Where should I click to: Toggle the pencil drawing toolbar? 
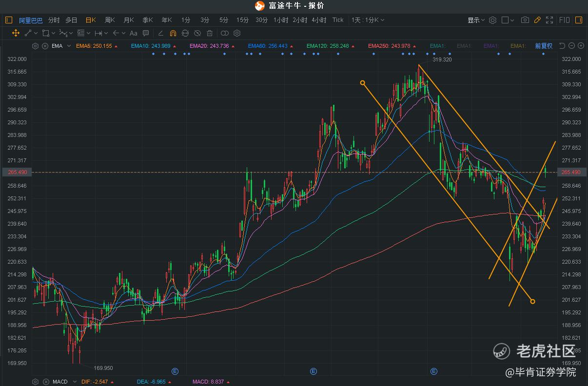pos(537,20)
